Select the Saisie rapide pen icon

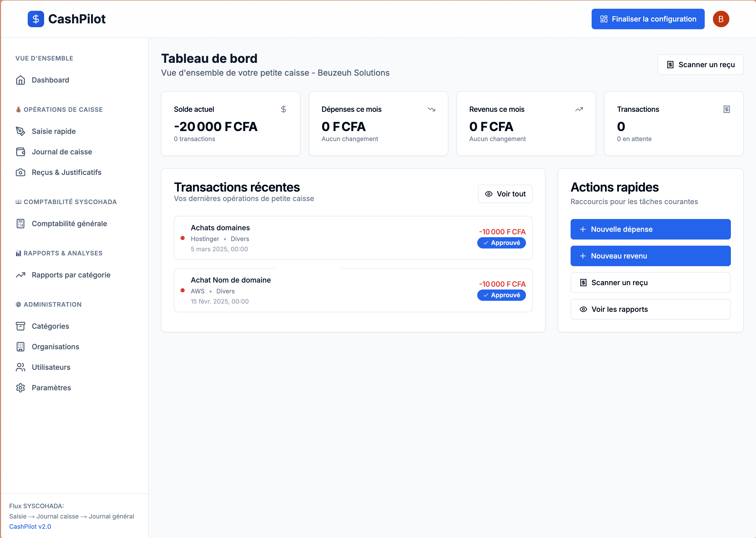pyautogui.click(x=21, y=131)
